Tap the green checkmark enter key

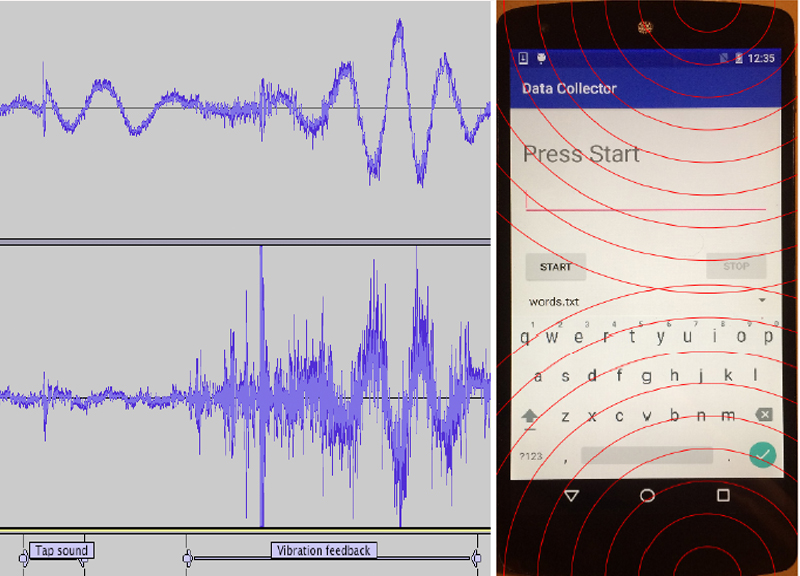pos(763,455)
